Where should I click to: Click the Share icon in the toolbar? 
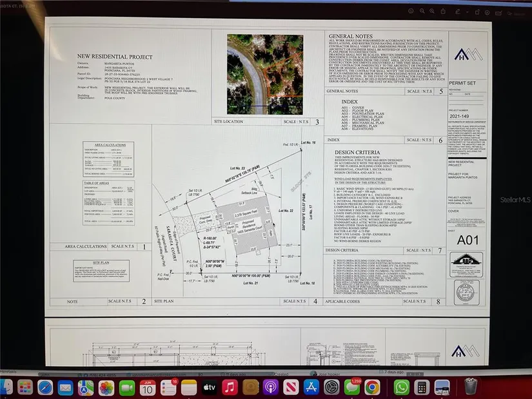click(x=443, y=12)
